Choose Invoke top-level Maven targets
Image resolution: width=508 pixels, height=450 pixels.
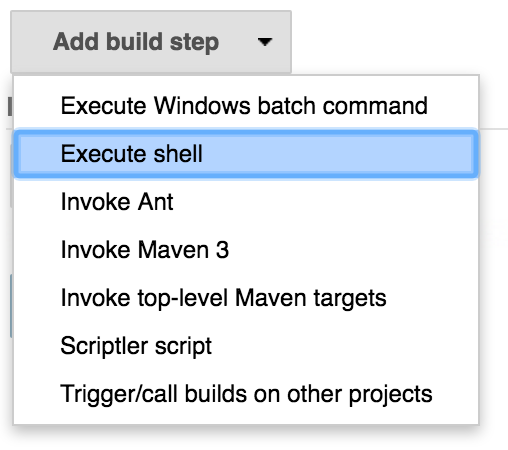pos(246,298)
